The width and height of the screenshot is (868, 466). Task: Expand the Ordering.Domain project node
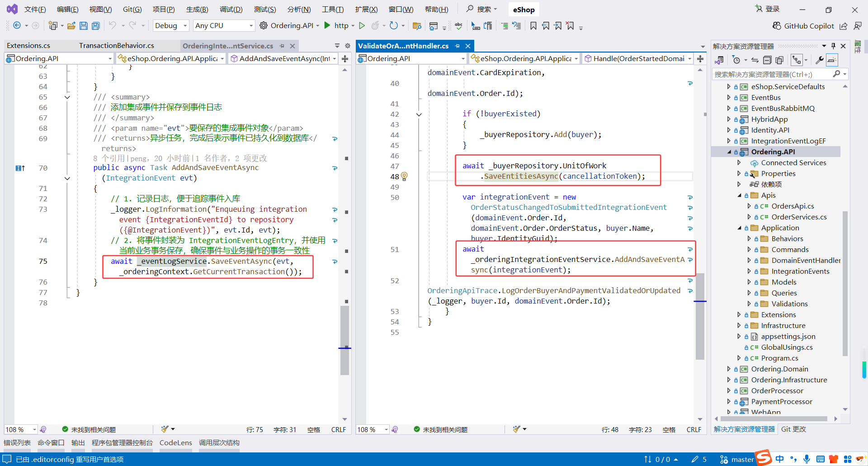pos(729,369)
